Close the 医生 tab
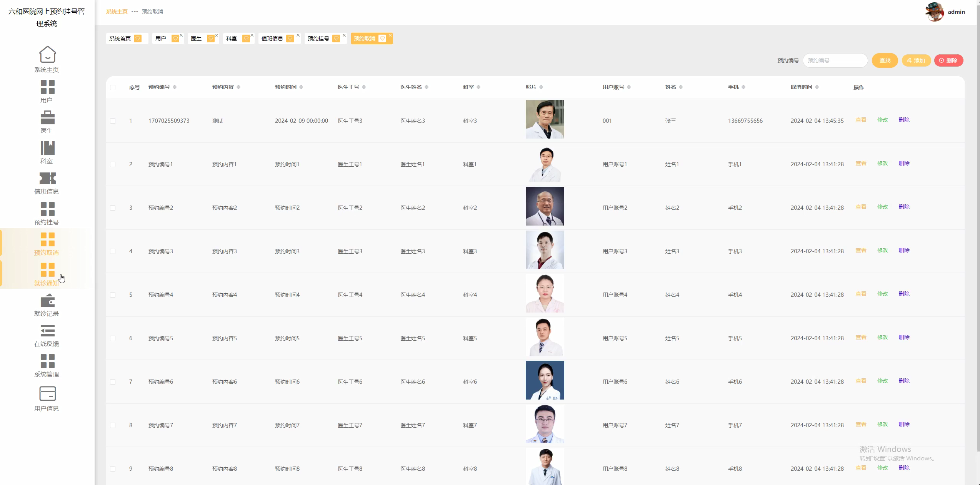Viewport: 980px width, 485px height. coord(217,35)
